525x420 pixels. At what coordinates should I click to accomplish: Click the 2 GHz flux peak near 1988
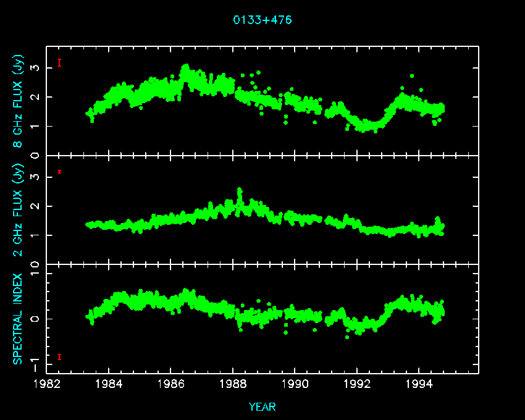(240, 191)
